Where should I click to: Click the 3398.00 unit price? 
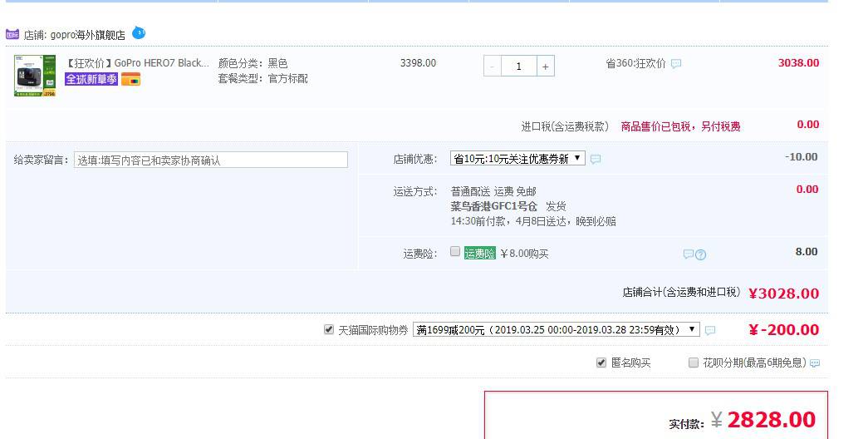418,62
